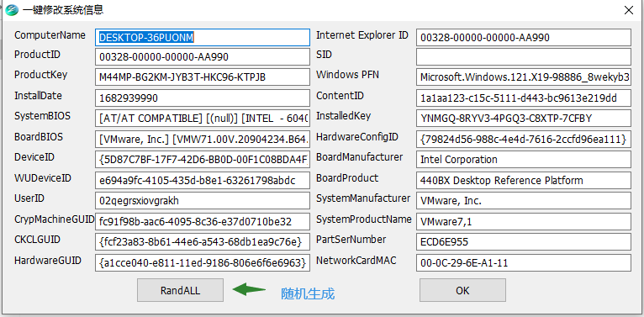Click the ProductKey label
This screenshot has height=317, width=644.
click(x=40, y=75)
